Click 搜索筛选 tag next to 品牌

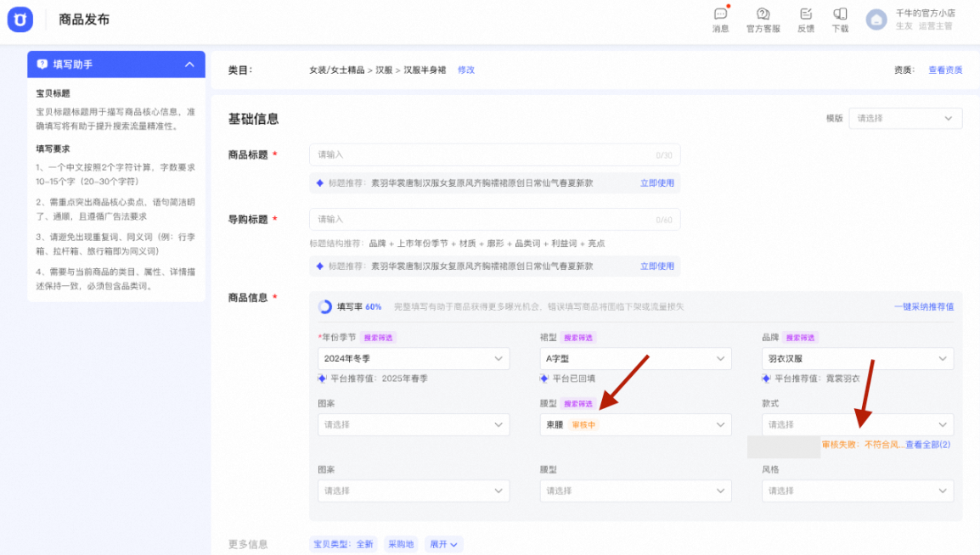(x=800, y=337)
